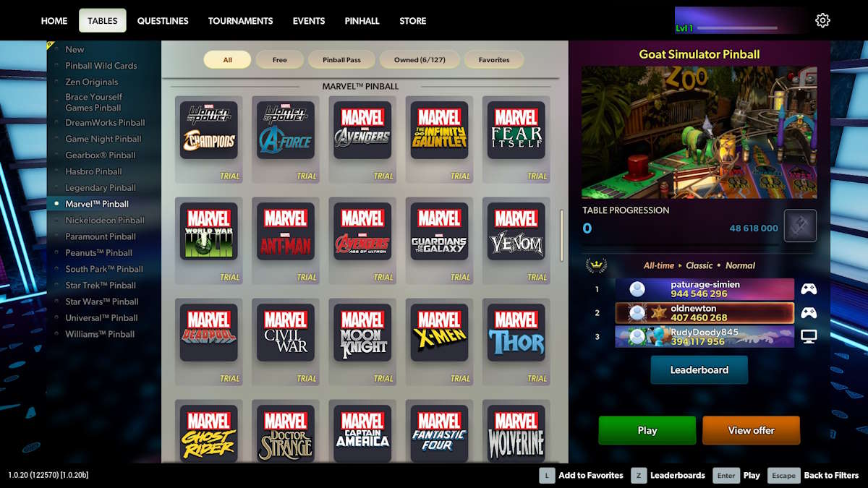
Task: Open the STORE tab
Action: 413,21
